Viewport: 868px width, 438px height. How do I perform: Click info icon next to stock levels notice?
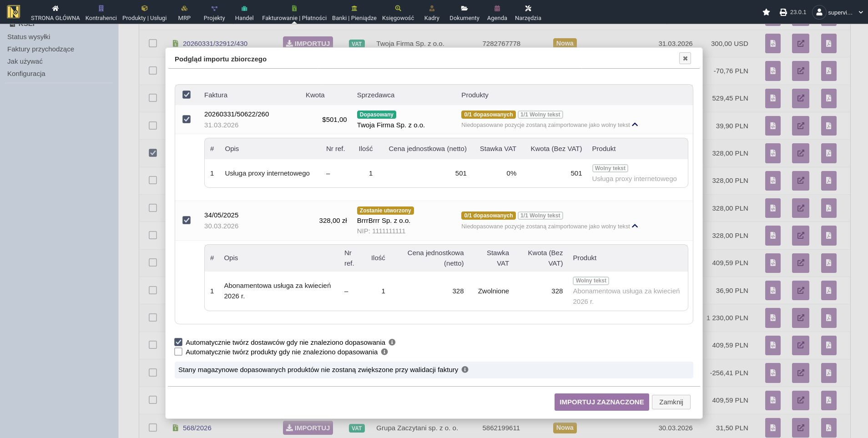click(x=465, y=369)
